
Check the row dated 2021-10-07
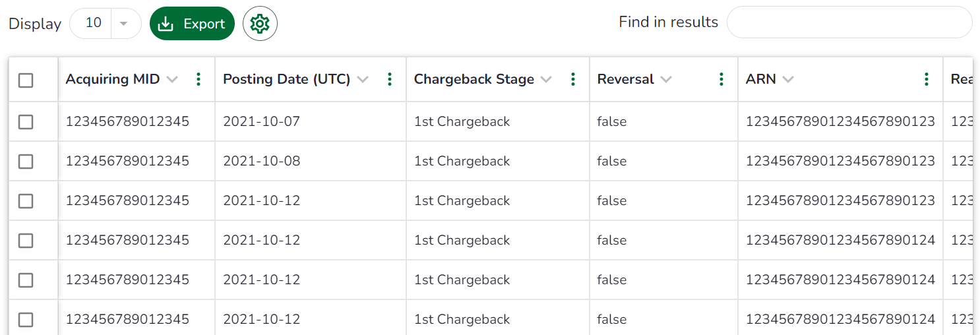click(x=26, y=122)
